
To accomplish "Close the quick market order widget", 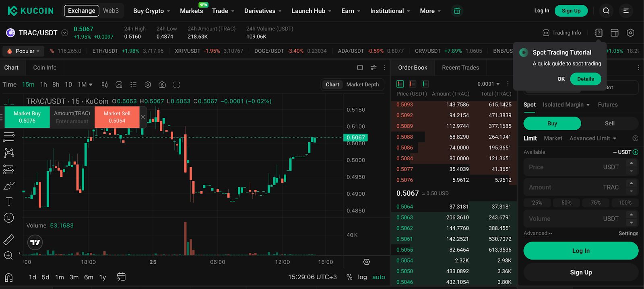I will pos(143,117).
